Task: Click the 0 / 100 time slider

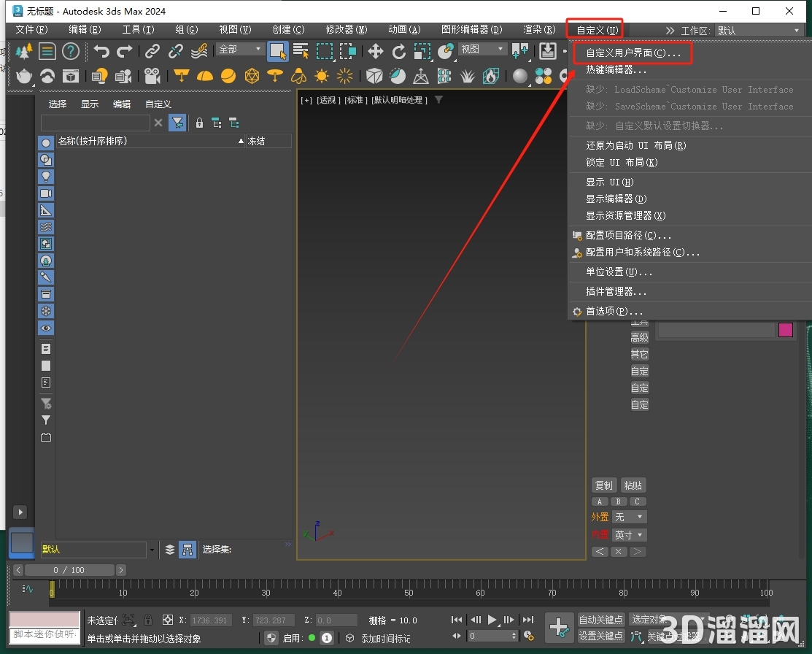Action: [69, 570]
